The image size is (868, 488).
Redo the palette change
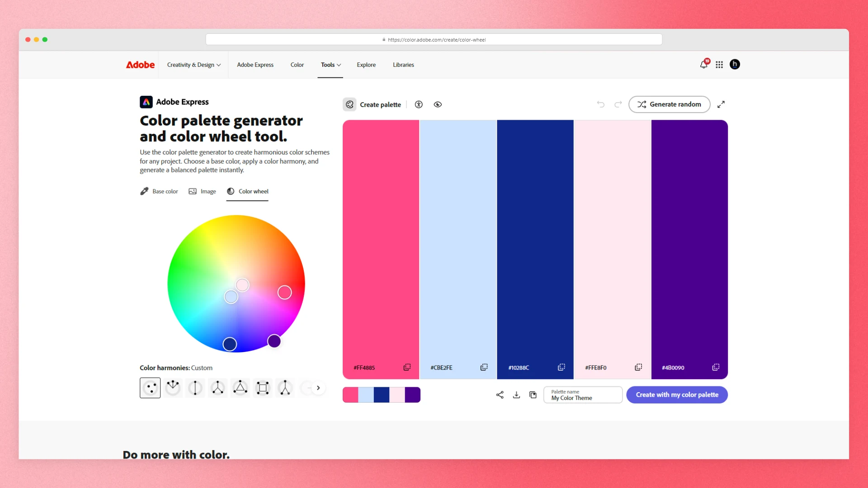pos(618,104)
